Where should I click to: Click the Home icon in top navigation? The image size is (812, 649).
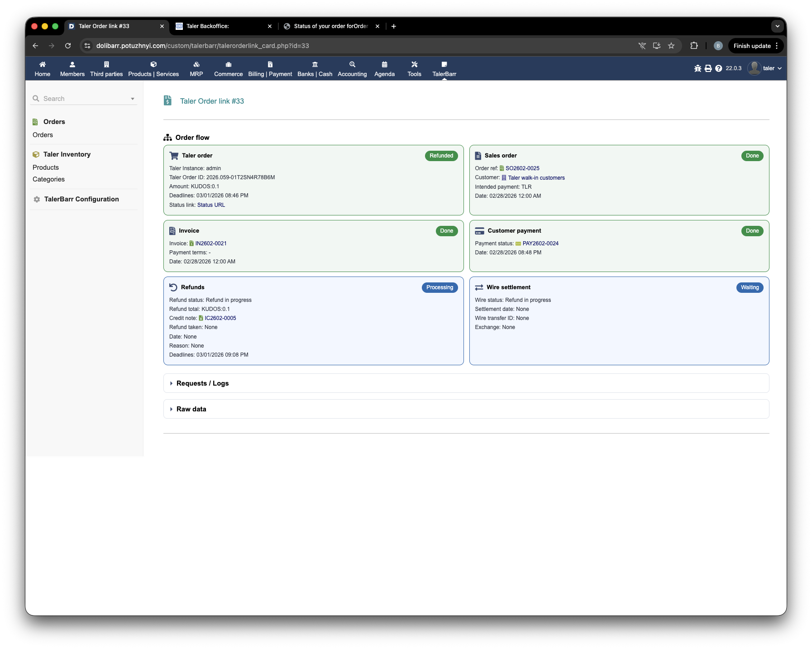(x=43, y=65)
